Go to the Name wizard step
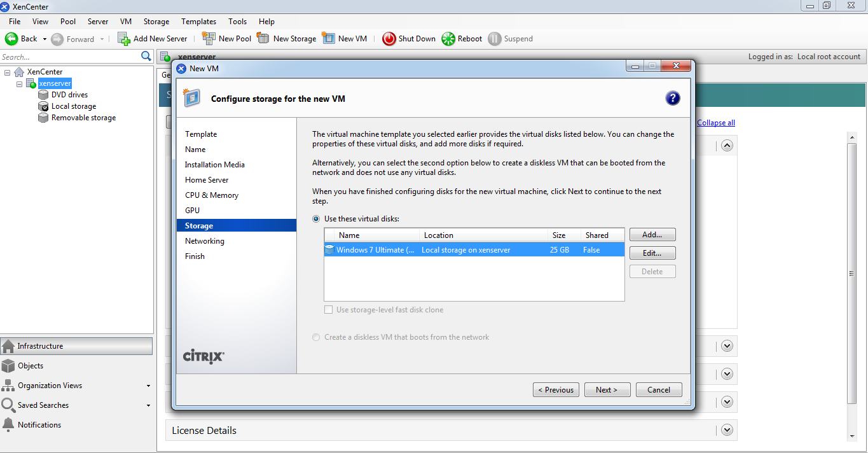 pos(195,150)
